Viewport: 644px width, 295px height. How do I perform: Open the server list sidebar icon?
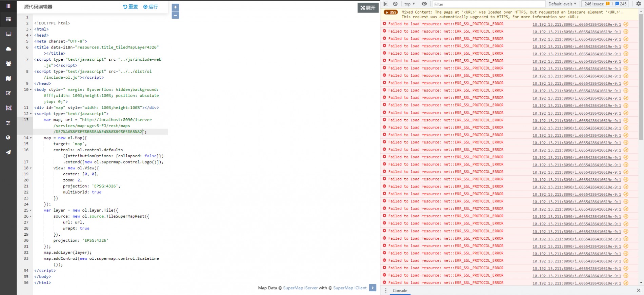(8, 19)
